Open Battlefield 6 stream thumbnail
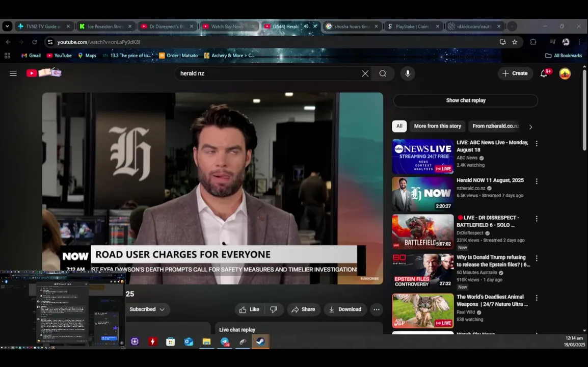Screen dimensions: 588x367 tap(422, 231)
